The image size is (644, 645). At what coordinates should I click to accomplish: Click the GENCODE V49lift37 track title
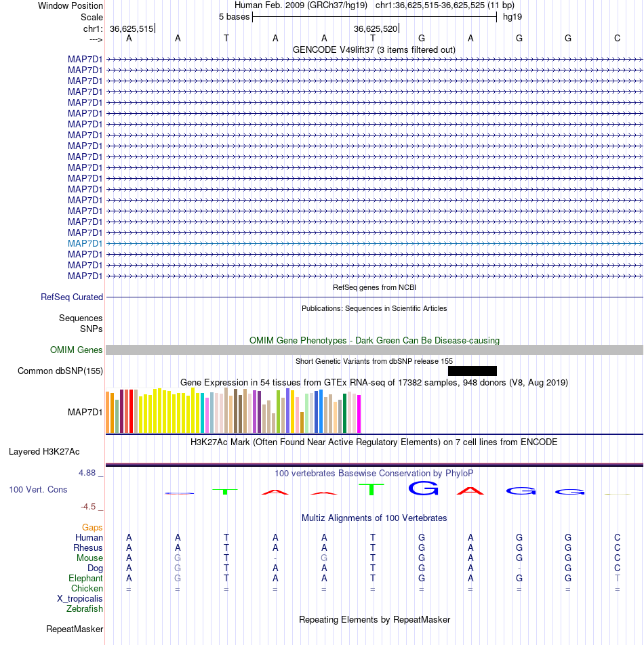tap(374, 49)
